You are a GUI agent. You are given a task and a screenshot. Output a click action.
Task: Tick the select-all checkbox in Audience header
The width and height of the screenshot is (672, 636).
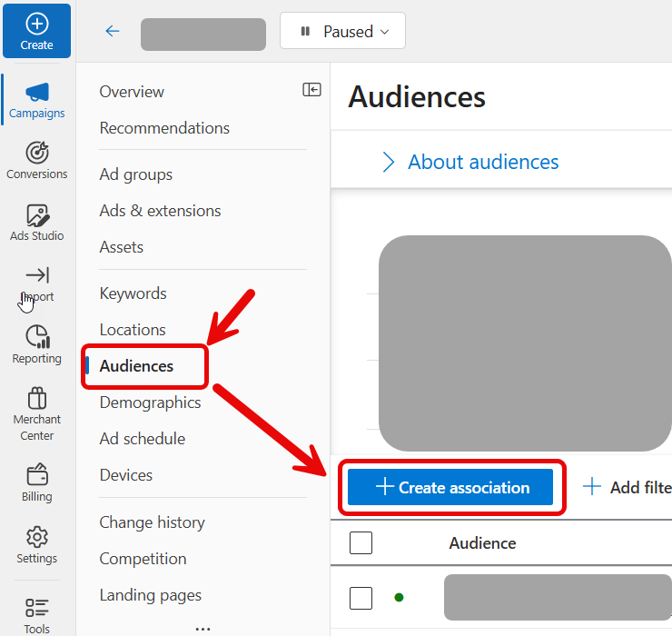click(x=361, y=543)
